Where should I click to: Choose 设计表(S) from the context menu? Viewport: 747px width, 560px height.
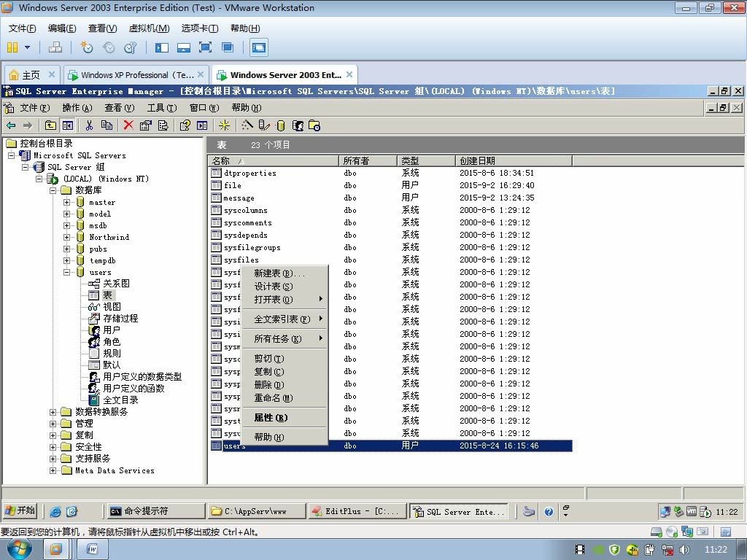click(285, 286)
